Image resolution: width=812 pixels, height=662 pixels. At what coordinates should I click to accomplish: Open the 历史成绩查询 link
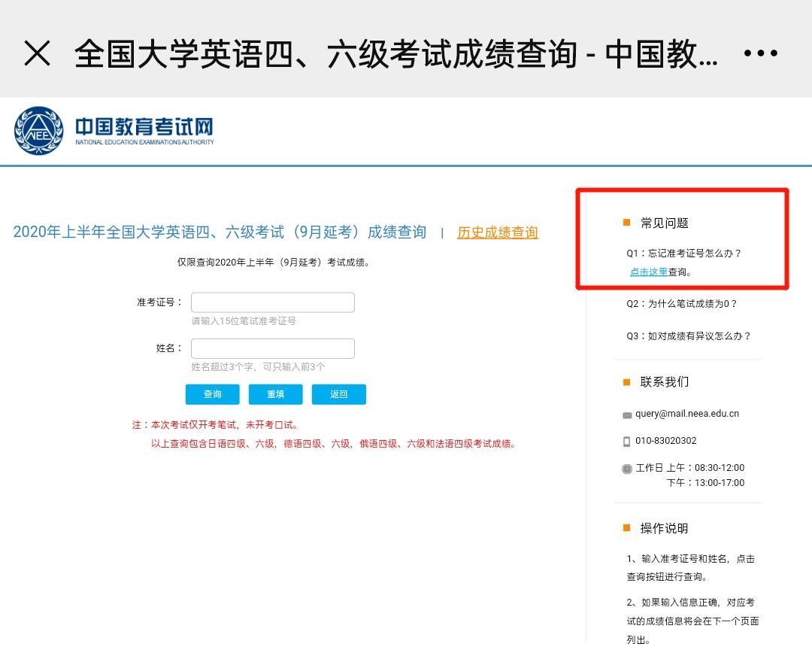[x=498, y=232]
